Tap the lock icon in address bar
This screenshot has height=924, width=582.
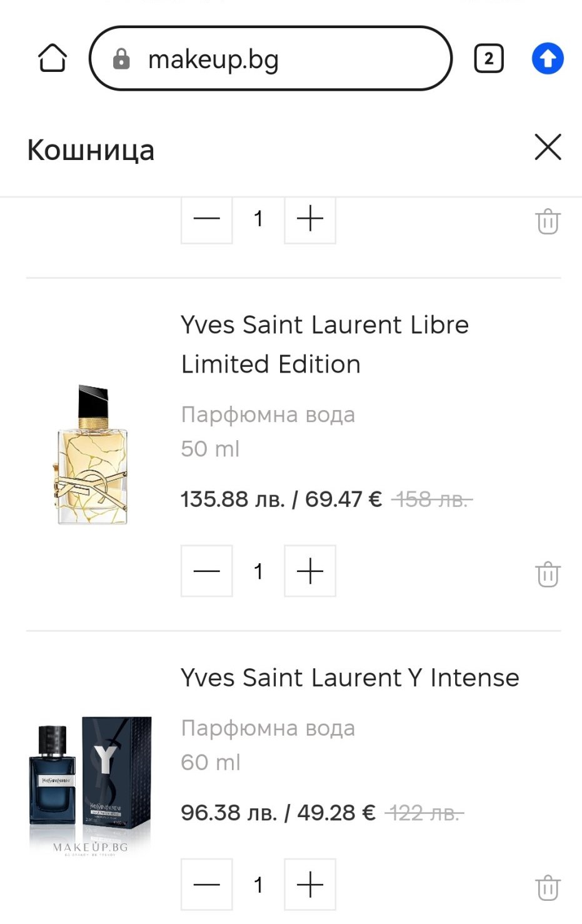(x=121, y=59)
